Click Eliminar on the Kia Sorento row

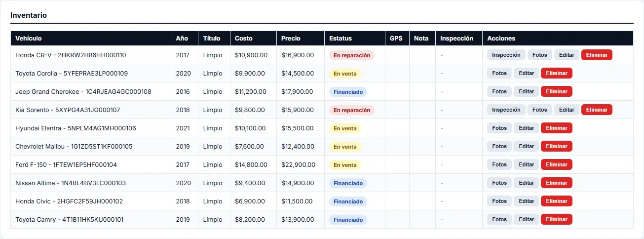coord(597,110)
